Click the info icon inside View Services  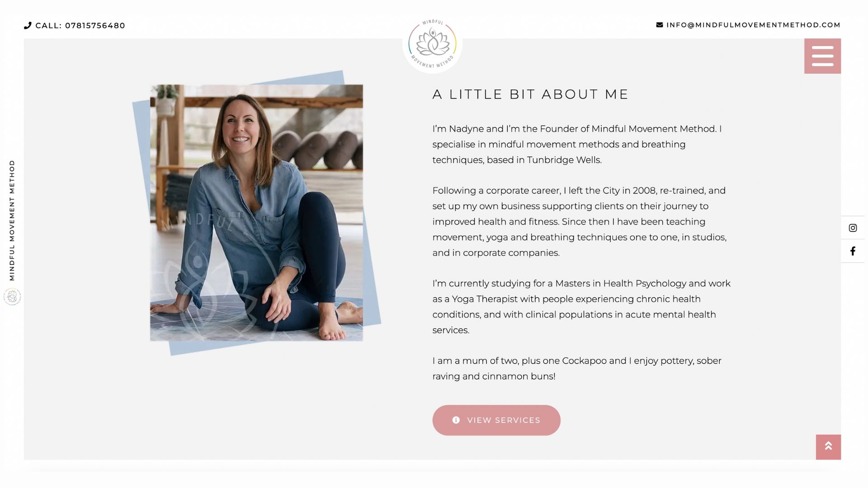[456, 420]
